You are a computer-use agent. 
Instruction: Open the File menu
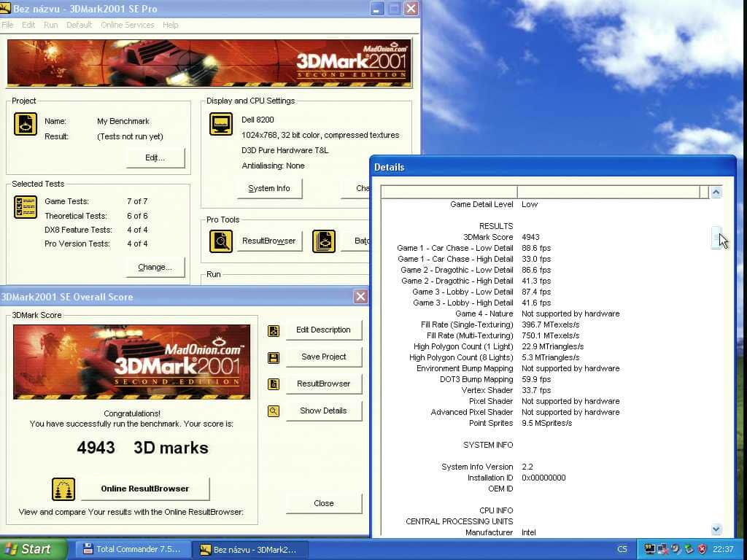pos(7,25)
